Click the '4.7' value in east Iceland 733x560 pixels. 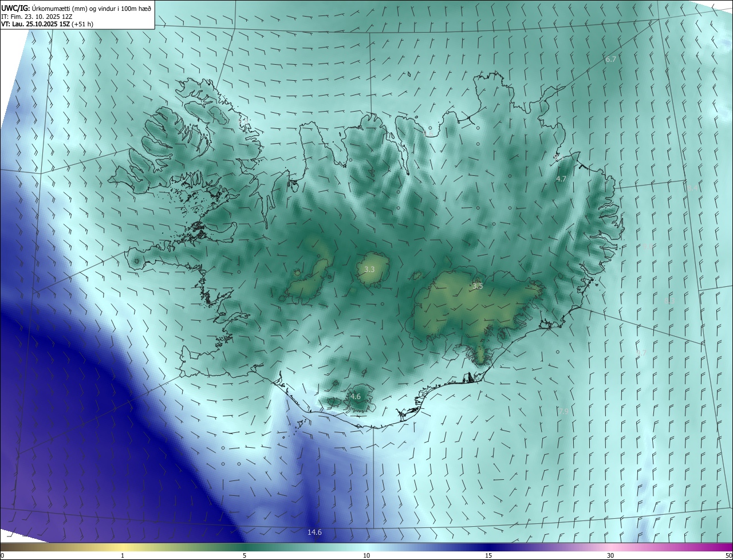click(x=561, y=179)
